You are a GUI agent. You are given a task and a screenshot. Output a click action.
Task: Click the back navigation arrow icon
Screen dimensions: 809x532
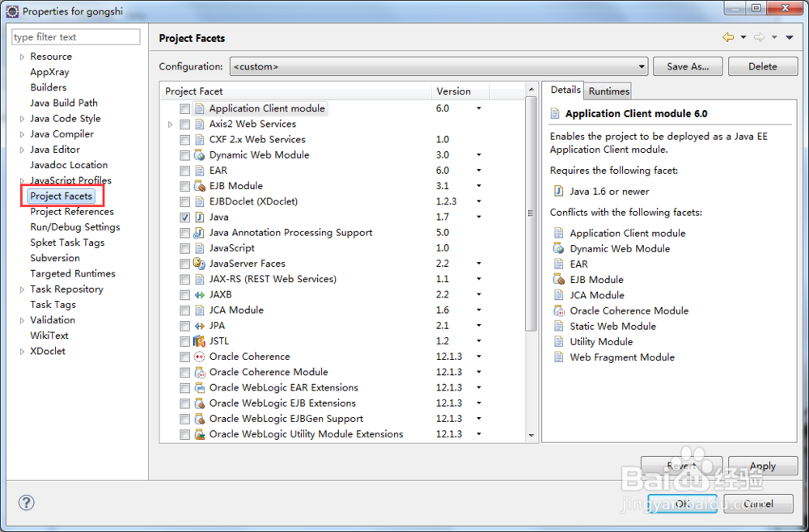click(729, 37)
